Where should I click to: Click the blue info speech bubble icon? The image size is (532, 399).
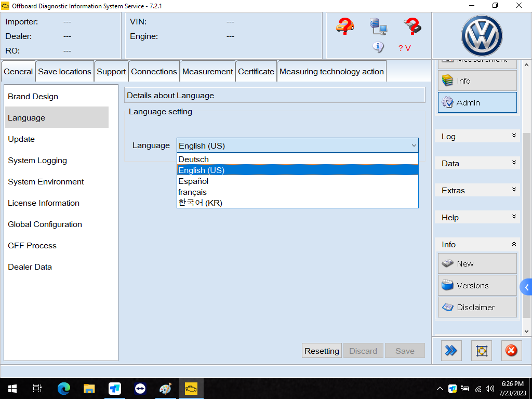coord(378,47)
